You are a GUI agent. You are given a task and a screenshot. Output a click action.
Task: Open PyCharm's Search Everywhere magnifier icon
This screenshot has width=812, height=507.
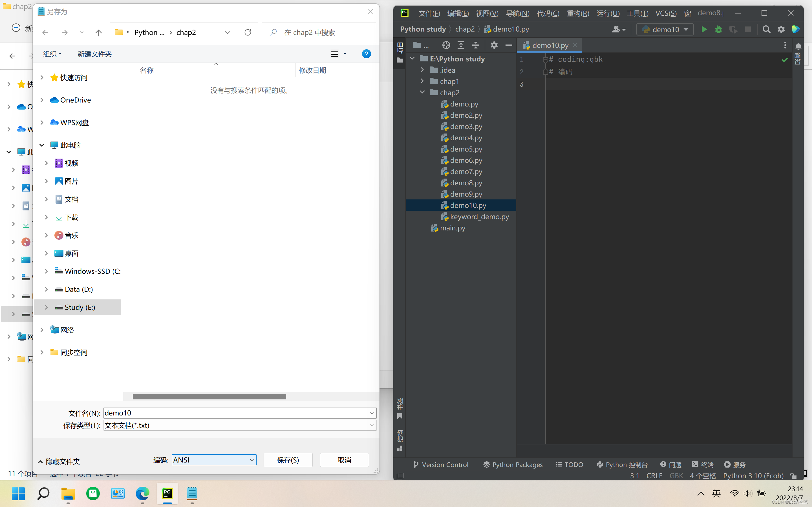coord(766,30)
